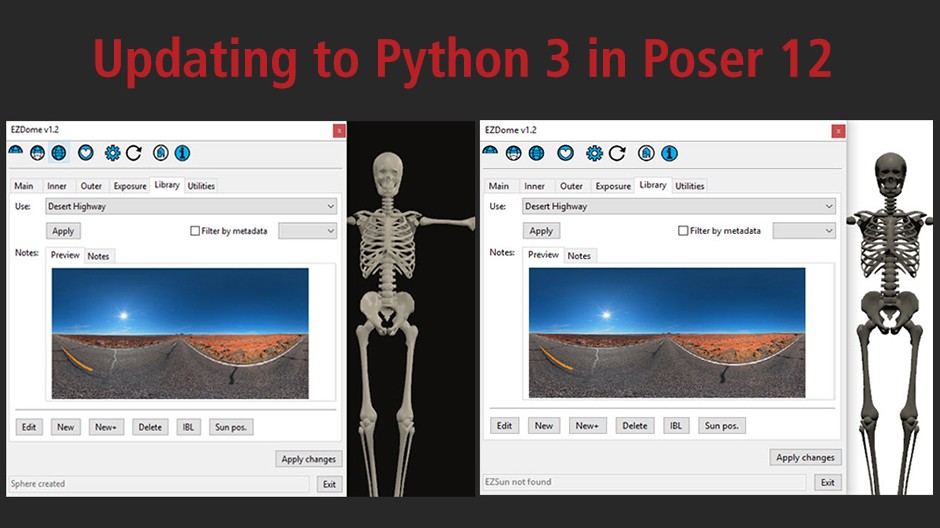Click Apply changes in right window
This screenshot has width=940, height=528.
[805, 457]
